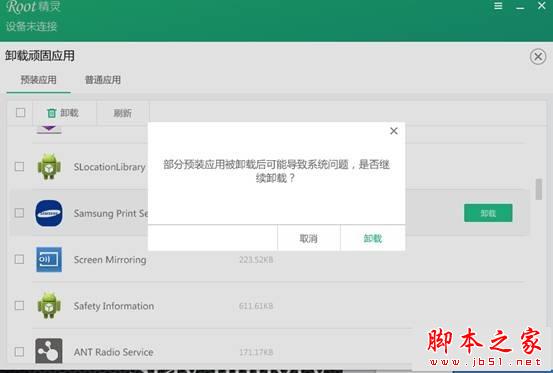Minimize the Root精灵 window
This screenshot has height=373, width=553.
click(x=520, y=7)
